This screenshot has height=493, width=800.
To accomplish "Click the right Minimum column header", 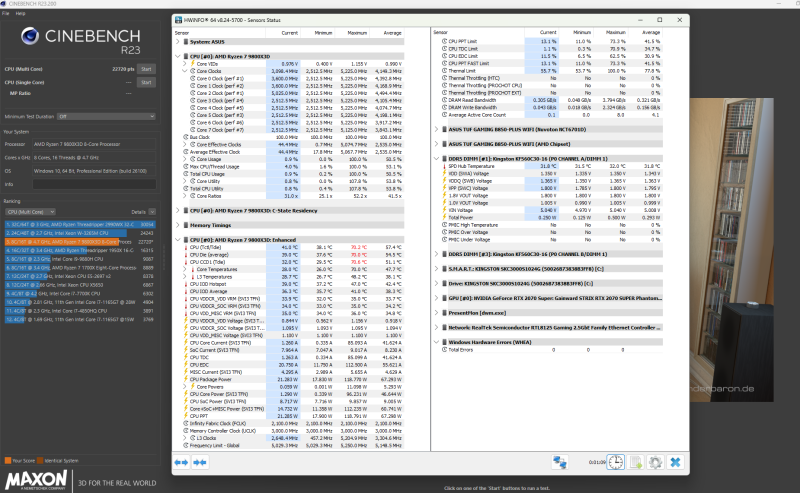I will pyautogui.click(x=582, y=32).
